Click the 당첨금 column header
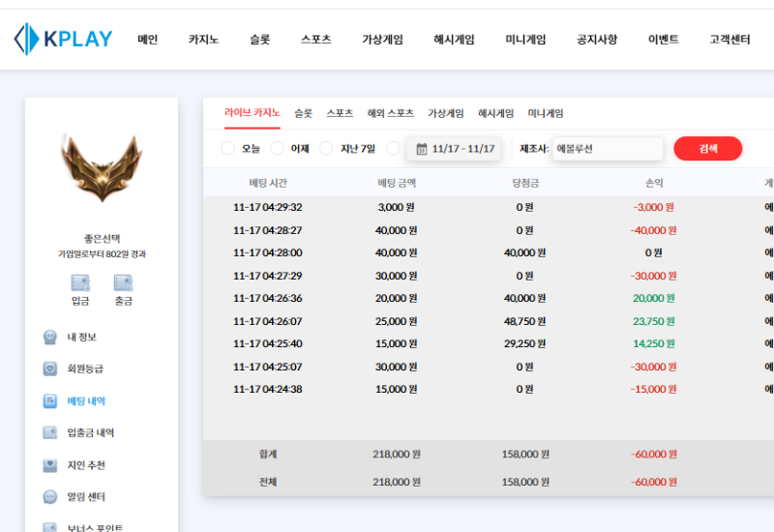This screenshot has width=774, height=532. pyautogui.click(x=525, y=183)
